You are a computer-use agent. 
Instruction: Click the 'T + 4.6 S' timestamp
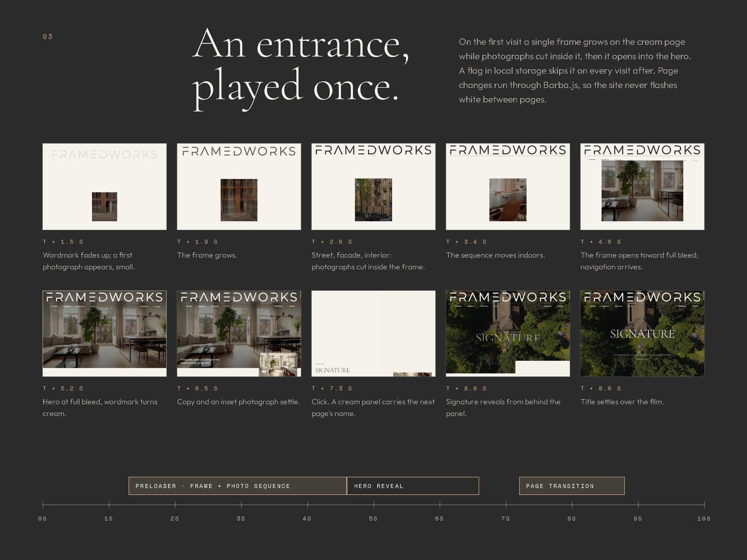(x=601, y=242)
